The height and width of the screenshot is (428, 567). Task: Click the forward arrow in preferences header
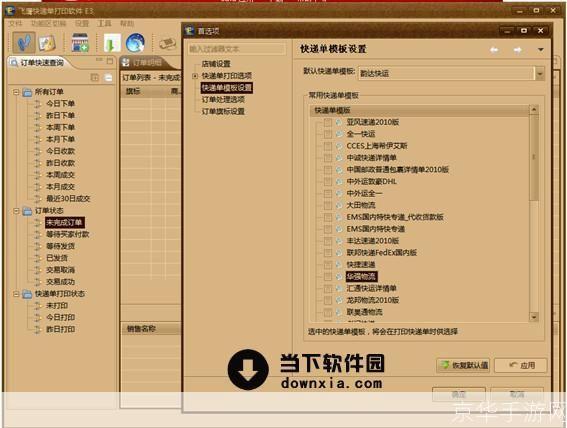tap(517, 50)
